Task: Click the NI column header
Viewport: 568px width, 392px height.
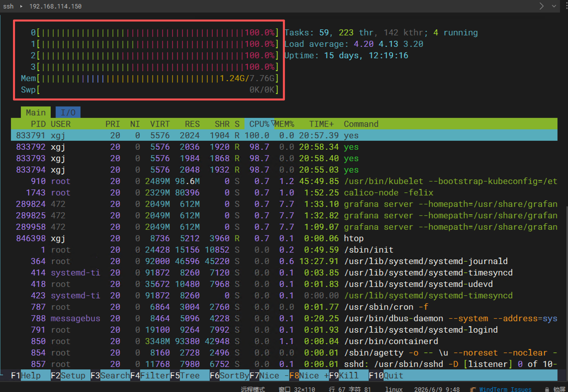Action: click(135, 124)
